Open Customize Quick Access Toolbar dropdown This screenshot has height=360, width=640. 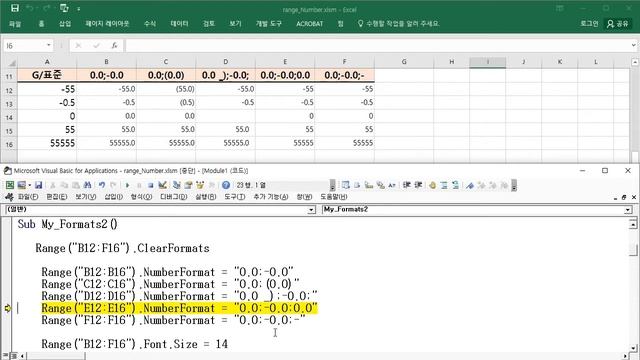[x=78, y=9]
